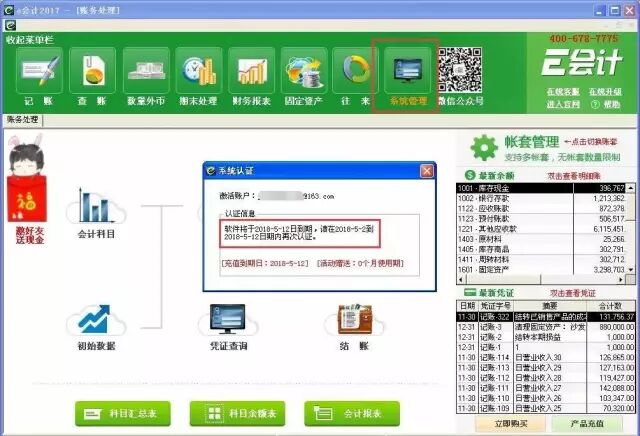Click the 活动赠送 red text

[x=360, y=263]
